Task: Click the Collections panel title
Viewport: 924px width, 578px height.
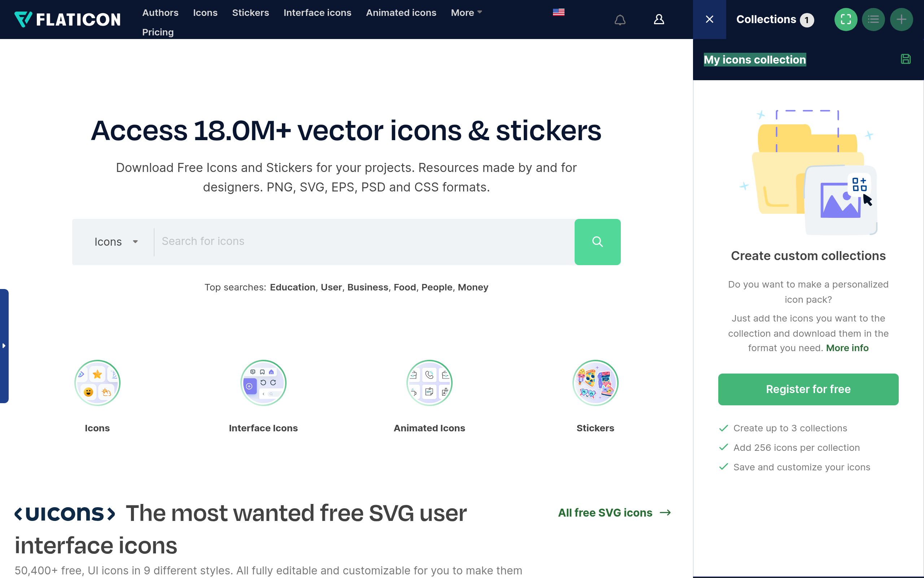Action: point(766,20)
